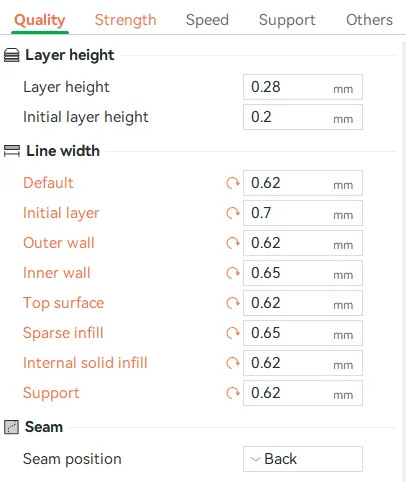Open the Others tab
This screenshot has height=482, width=406.
tap(369, 20)
